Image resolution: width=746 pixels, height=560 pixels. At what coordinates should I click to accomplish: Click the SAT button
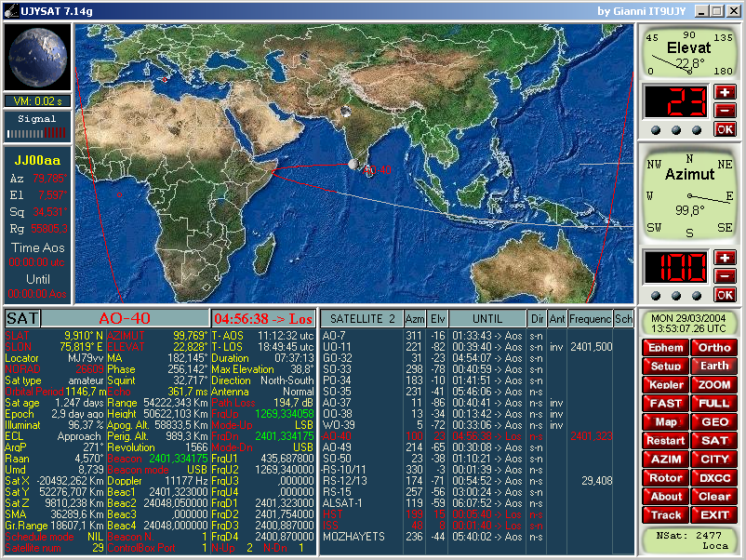click(714, 441)
